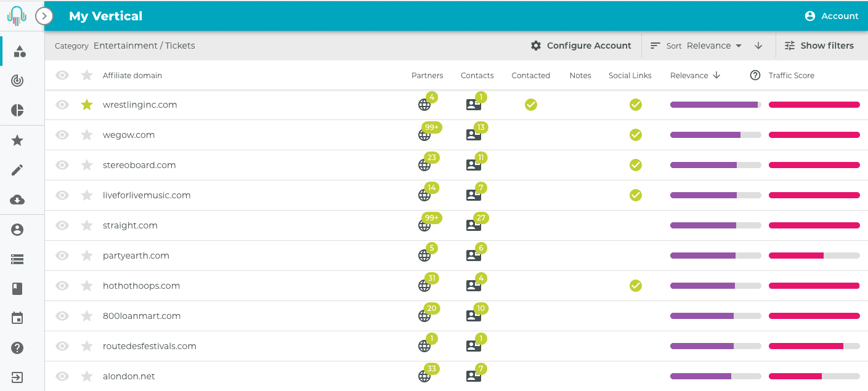This screenshot has width=868, height=391.
Task: View partners globe icon for wegow.com
Action: click(424, 135)
